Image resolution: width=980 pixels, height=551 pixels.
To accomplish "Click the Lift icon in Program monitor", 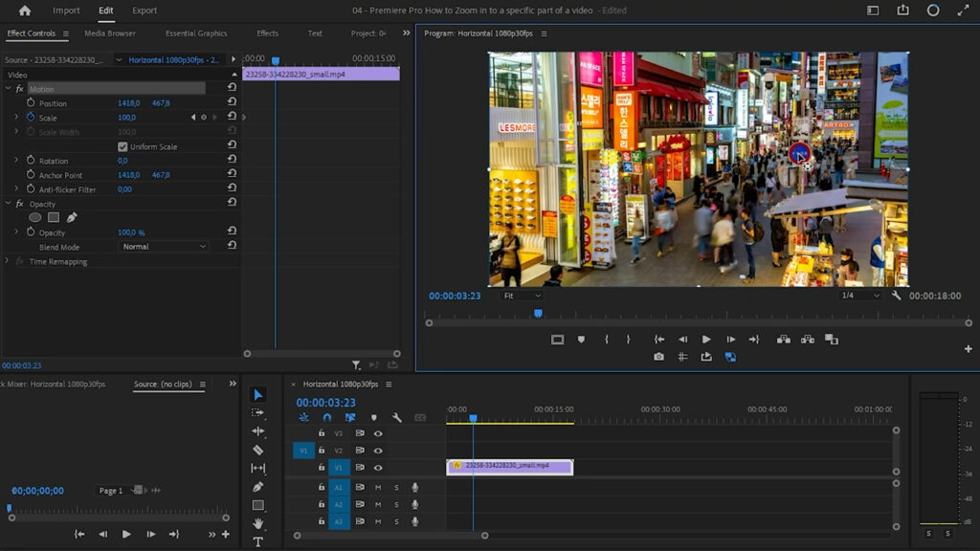I will [783, 340].
